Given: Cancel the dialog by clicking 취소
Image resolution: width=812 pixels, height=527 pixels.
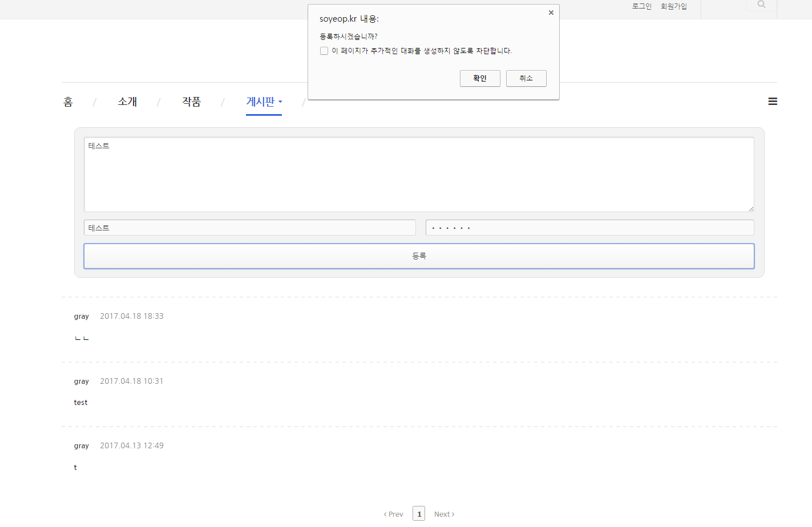Looking at the screenshot, I should click(x=526, y=78).
